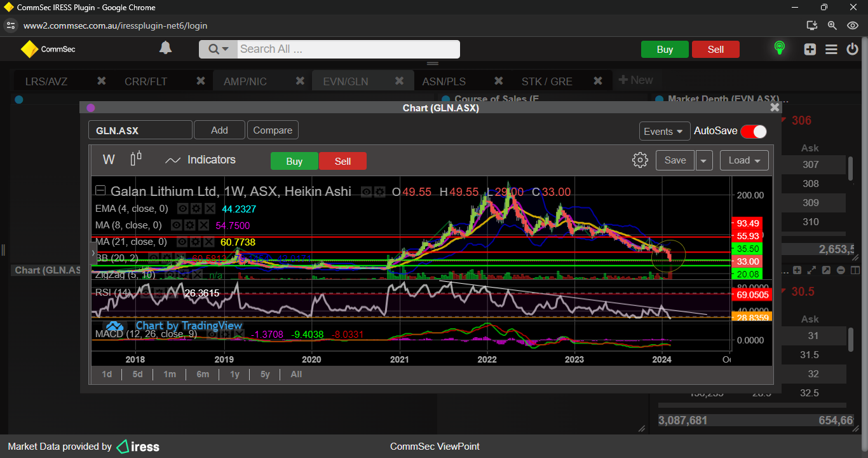The image size is (868, 458).
Task: Open chart settings gear icon
Action: [640, 160]
